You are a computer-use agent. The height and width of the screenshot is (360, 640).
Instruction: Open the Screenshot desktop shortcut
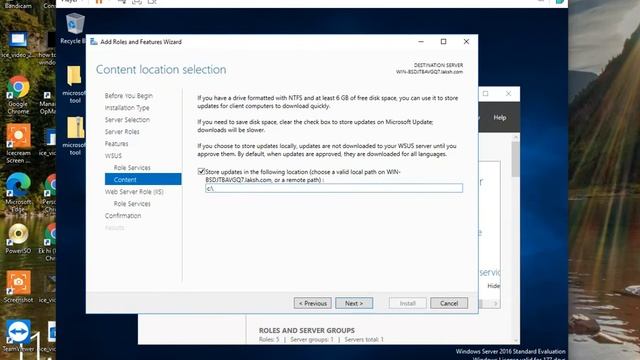pos(18,287)
